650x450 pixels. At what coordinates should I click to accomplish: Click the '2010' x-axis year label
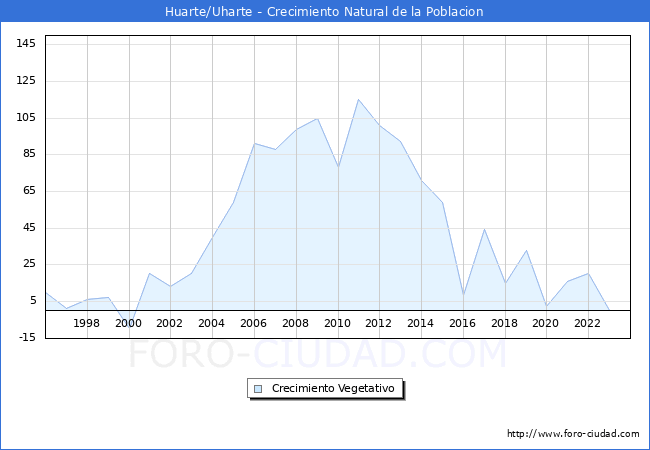tap(337, 323)
